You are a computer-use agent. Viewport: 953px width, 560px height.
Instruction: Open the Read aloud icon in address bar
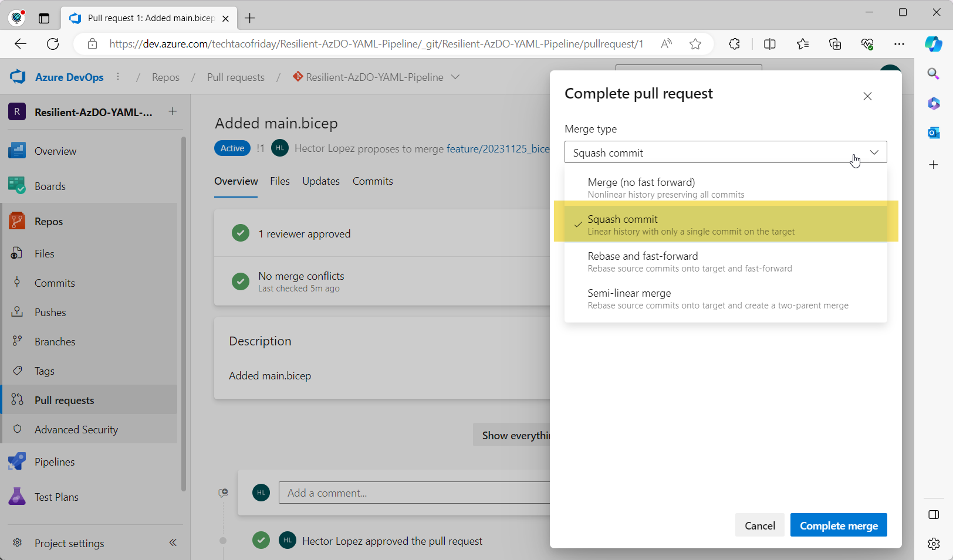666,44
